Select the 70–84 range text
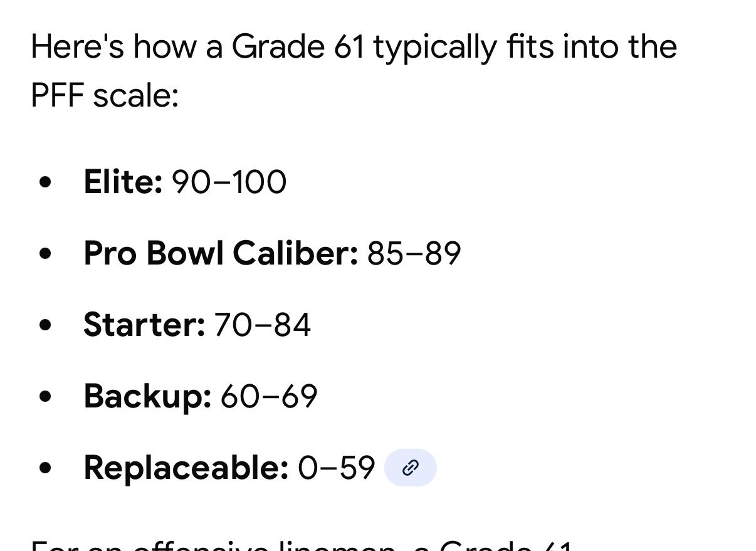Image resolution: width=756 pixels, height=551 pixels. (x=262, y=325)
